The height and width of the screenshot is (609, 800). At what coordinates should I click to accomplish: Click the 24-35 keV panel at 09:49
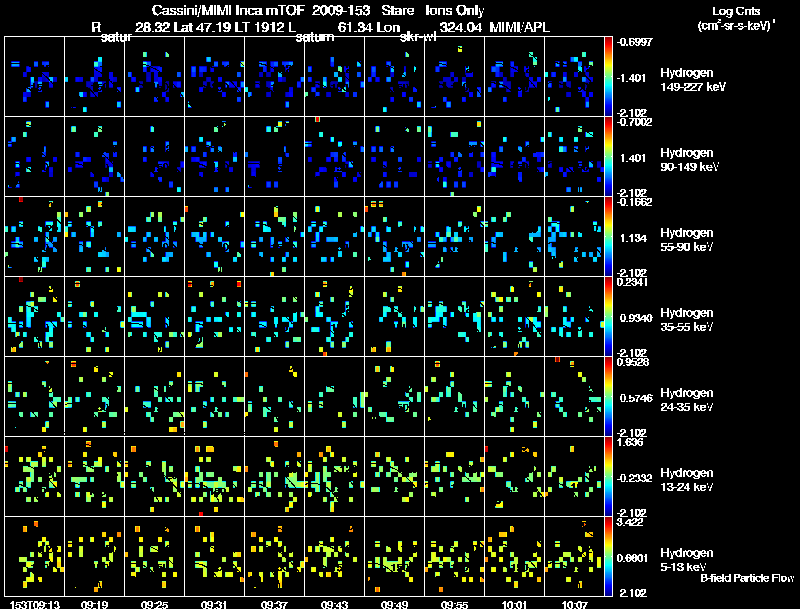tap(394, 396)
